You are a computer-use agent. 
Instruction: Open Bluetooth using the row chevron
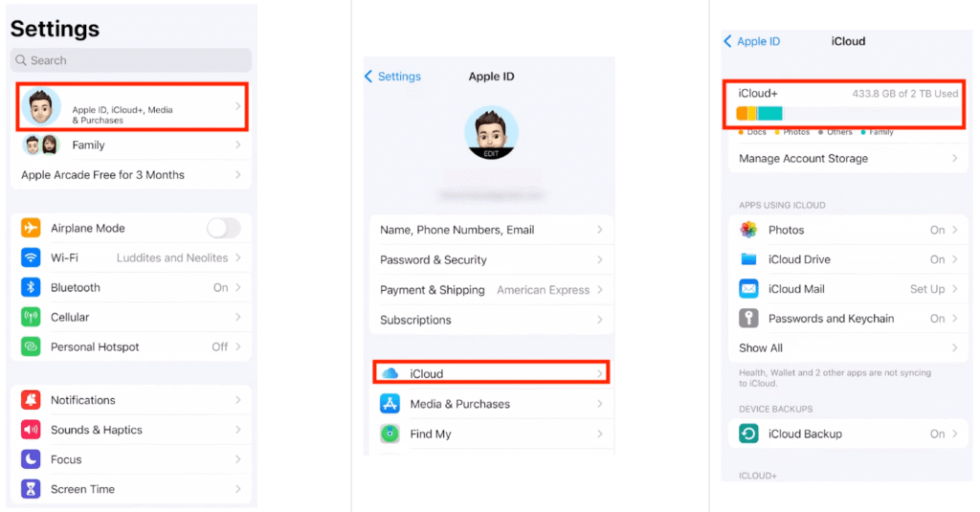pyautogui.click(x=238, y=287)
